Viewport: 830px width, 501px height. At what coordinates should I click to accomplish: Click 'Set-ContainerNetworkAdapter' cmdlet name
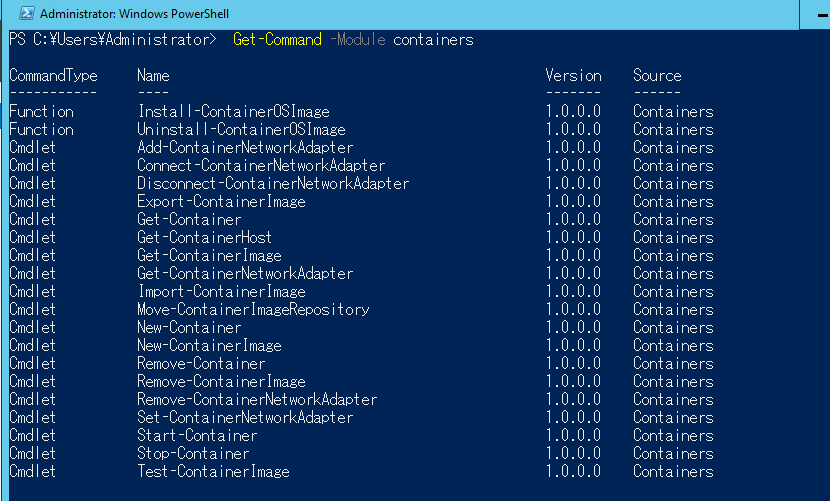click(245, 418)
